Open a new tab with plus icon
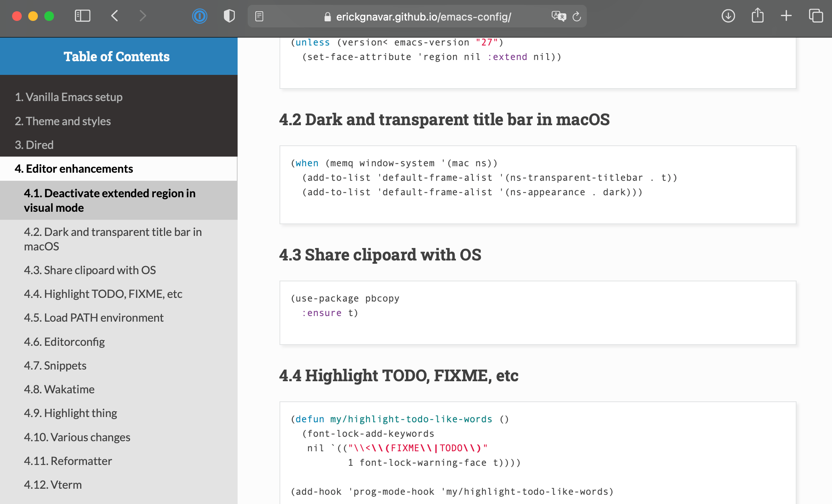The width and height of the screenshot is (832, 504). click(786, 16)
